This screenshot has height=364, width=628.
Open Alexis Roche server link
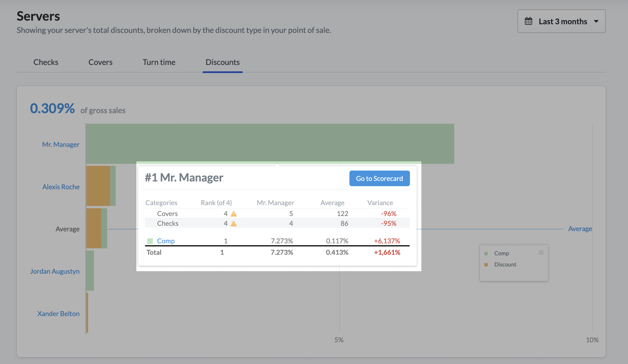click(61, 187)
